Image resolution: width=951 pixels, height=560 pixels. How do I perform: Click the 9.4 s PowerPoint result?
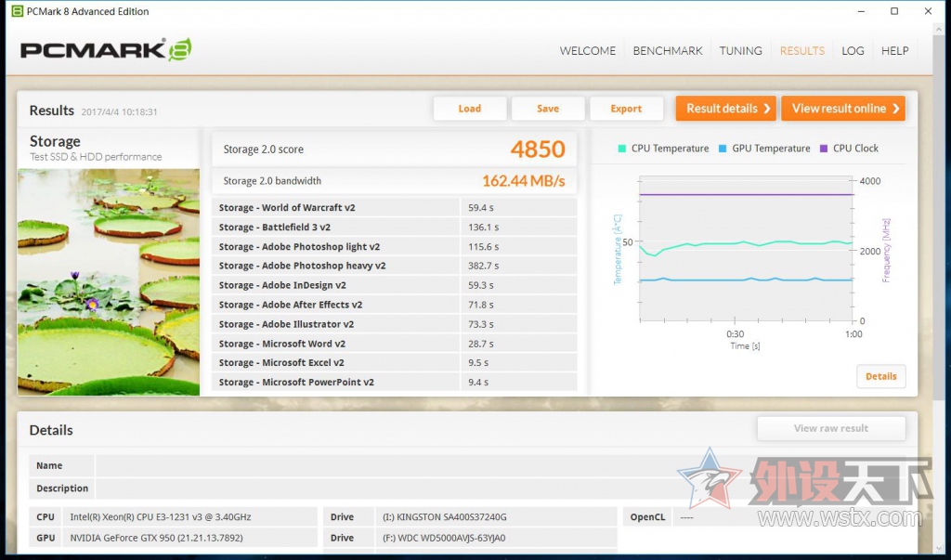click(x=478, y=383)
